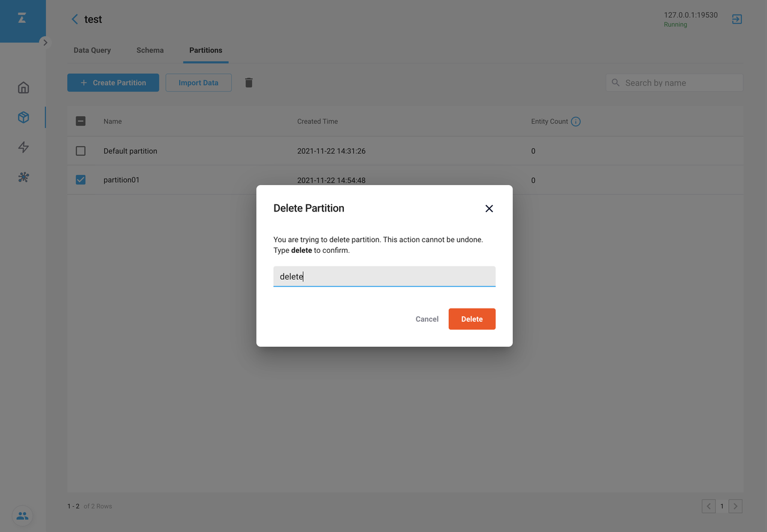Open the lightning bolt search icon
The image size is (767, 532).
pyautogui.click(x=23, y=147)
